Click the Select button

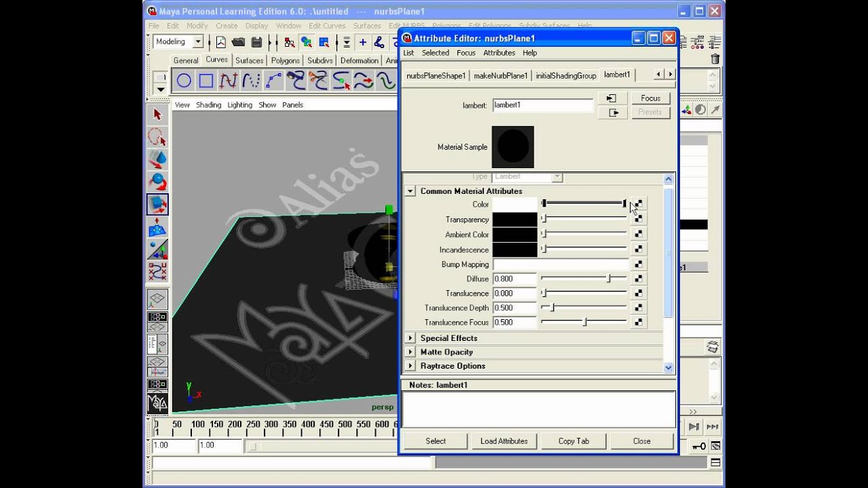click(436, 441)
